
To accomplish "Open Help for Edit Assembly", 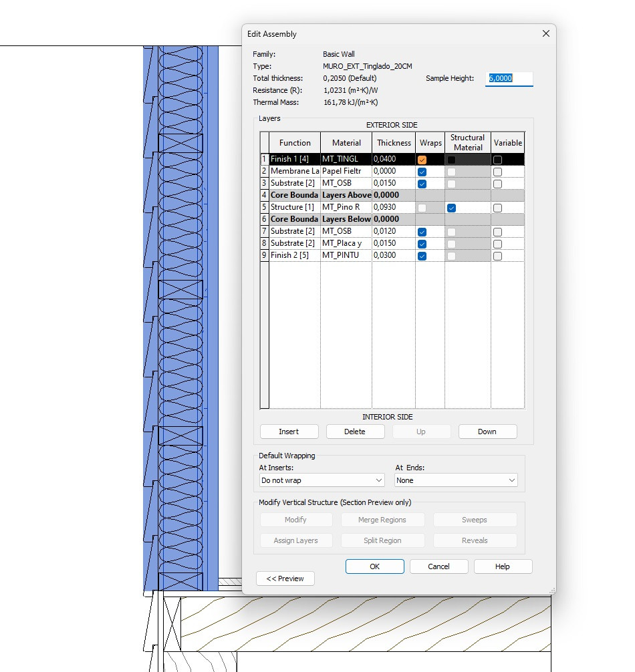I will (503, 566).
